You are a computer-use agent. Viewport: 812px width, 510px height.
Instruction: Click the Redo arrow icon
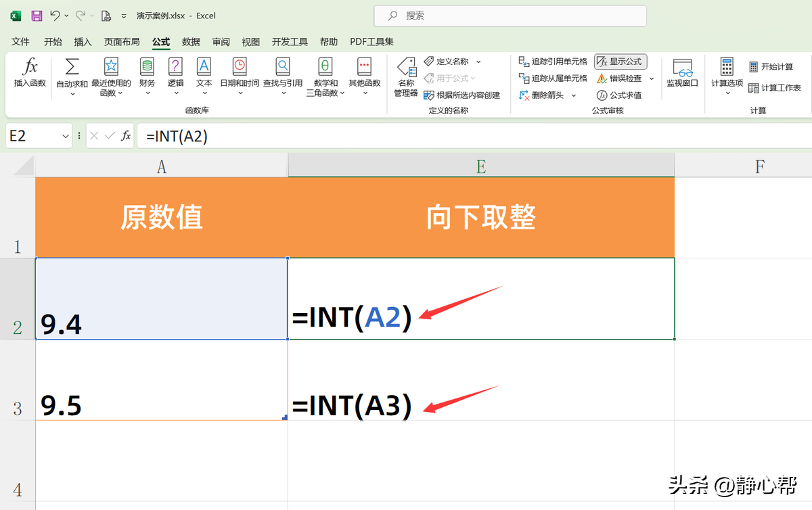pyautogui.click(x=81, y=15)
